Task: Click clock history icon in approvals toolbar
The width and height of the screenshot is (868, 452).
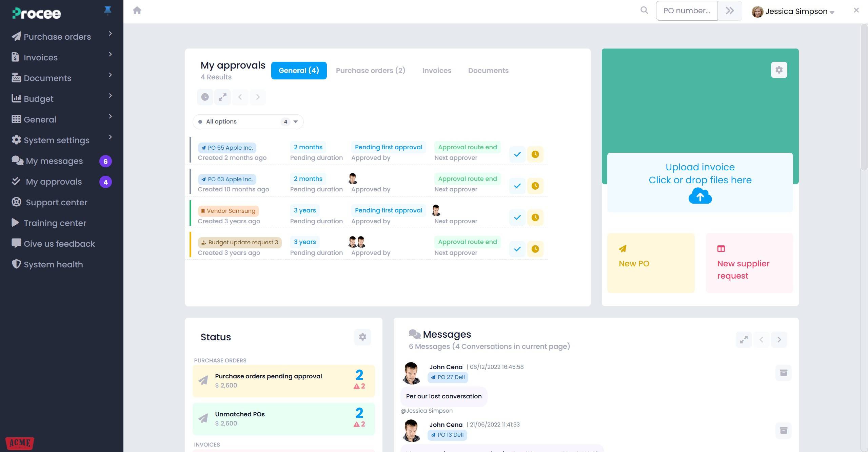Action: point(205,97)
